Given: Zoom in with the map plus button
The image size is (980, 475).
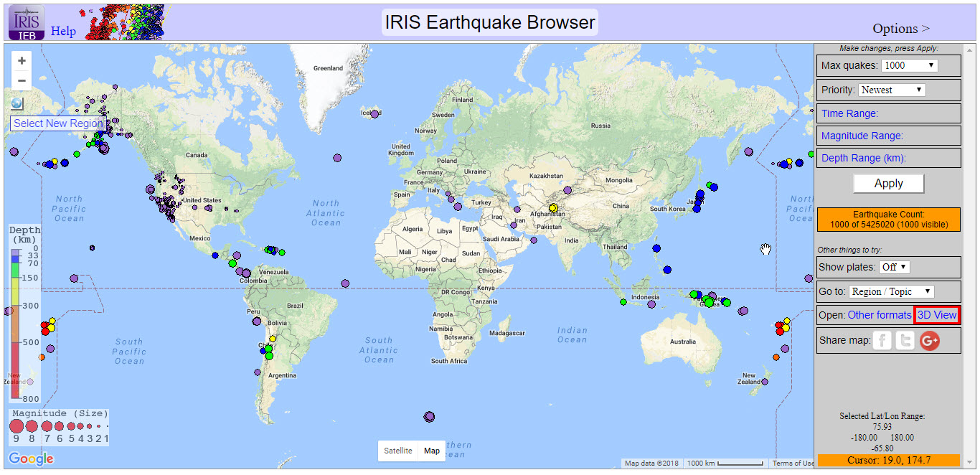Looking at the screenshot, I should pyautogui.click(x=22, y=61).
